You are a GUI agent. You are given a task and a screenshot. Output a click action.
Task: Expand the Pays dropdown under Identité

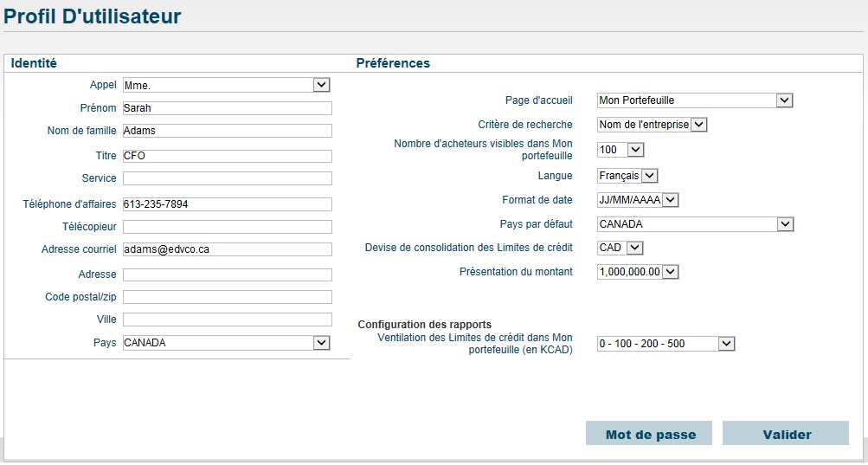coord(227,343)
